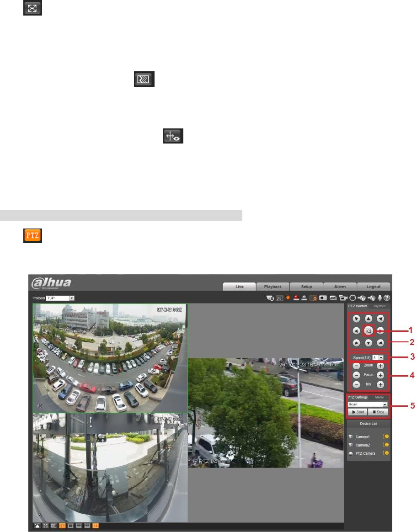Click the camcorder record icon in toolbar

pyautogui.click(x=343, y=298)
